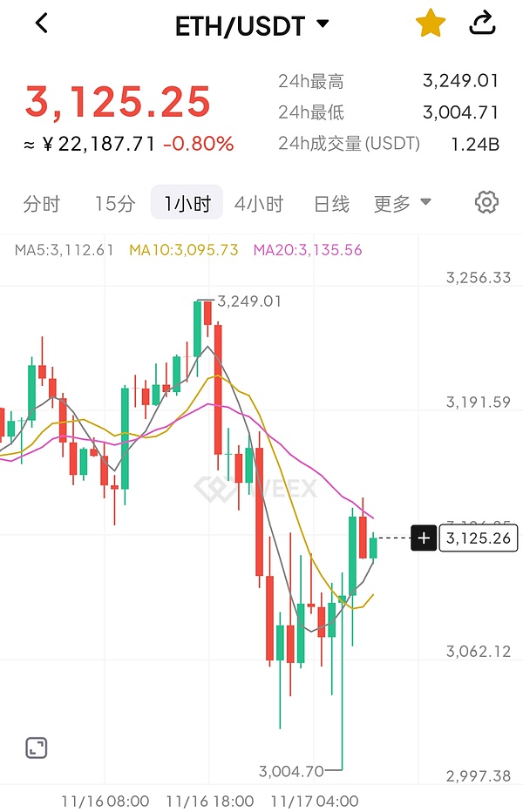Open chart settings gear icon
The width and height of the screenshot is (523, 812).
point(486,203)
